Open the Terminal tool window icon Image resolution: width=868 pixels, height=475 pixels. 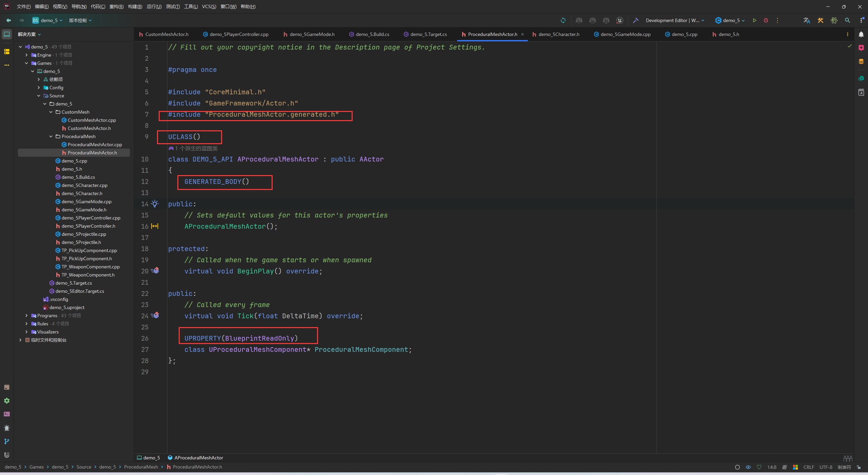(7, 414)
